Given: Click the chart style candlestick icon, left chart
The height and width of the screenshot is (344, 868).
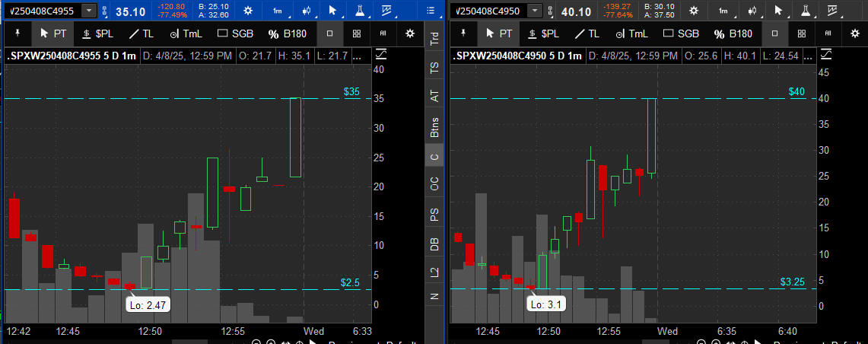Looking at the screenshot, I should pos(306,11).
